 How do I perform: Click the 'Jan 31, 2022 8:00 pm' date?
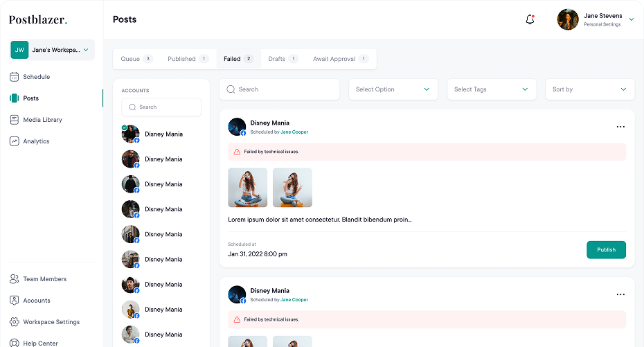pos(258,254)
